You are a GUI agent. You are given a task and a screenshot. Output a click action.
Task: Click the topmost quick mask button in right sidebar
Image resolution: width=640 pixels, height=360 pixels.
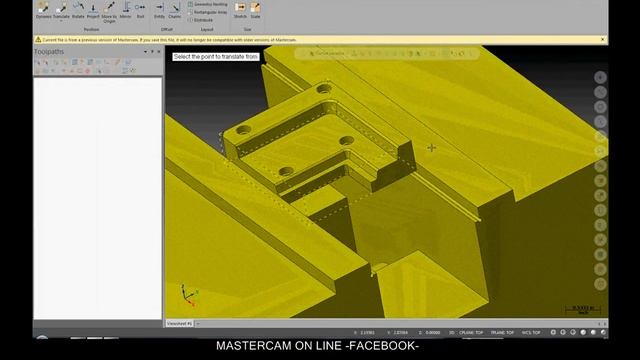pos(600,77)
